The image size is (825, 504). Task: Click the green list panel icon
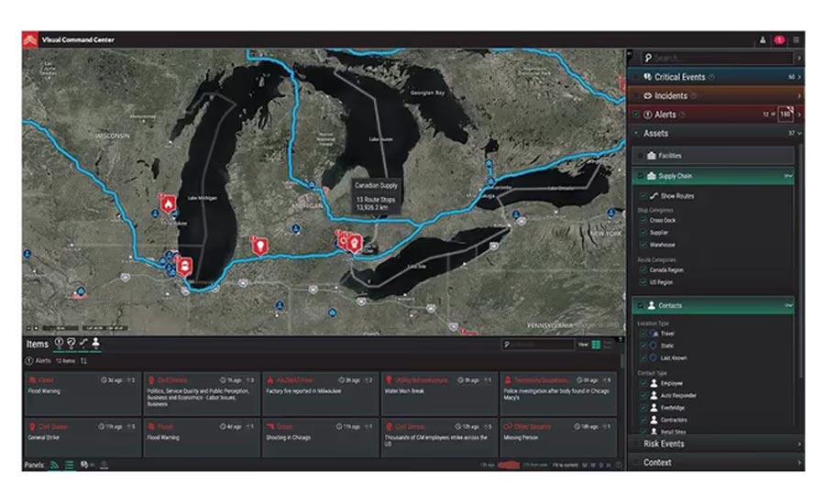point(69,465)
